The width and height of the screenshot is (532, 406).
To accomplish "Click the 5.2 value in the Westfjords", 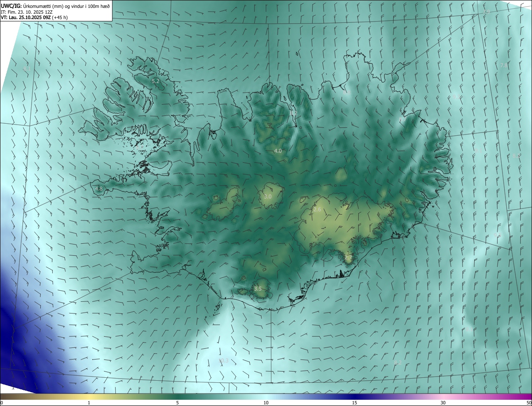I will [156, 81].
